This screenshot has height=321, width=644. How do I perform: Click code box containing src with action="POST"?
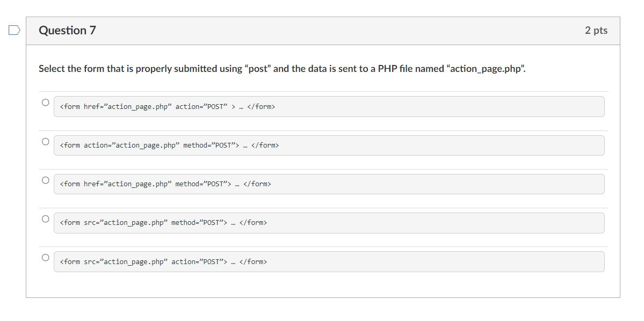(x=329, y=261)
